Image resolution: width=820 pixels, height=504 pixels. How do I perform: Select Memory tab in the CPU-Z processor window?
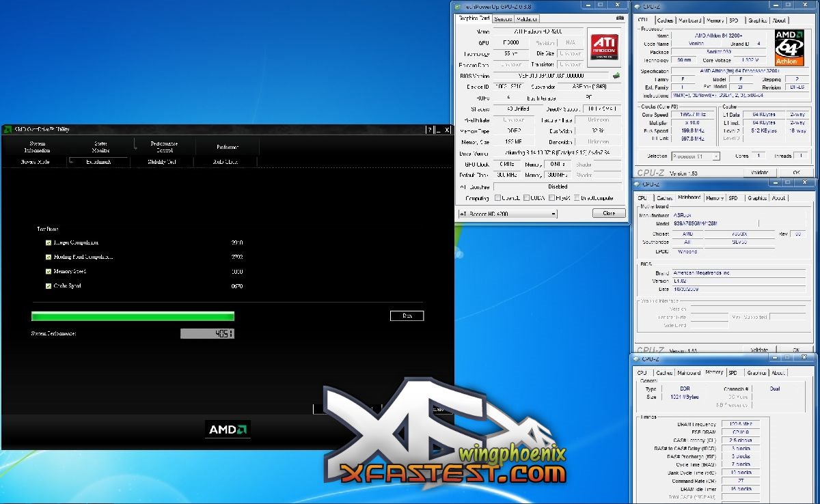pos(715,20)
